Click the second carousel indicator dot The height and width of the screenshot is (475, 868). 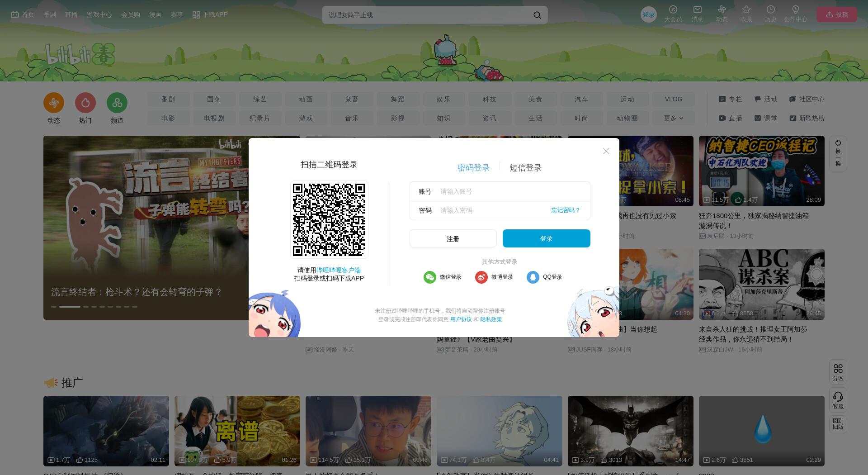(x=70, y=307)
